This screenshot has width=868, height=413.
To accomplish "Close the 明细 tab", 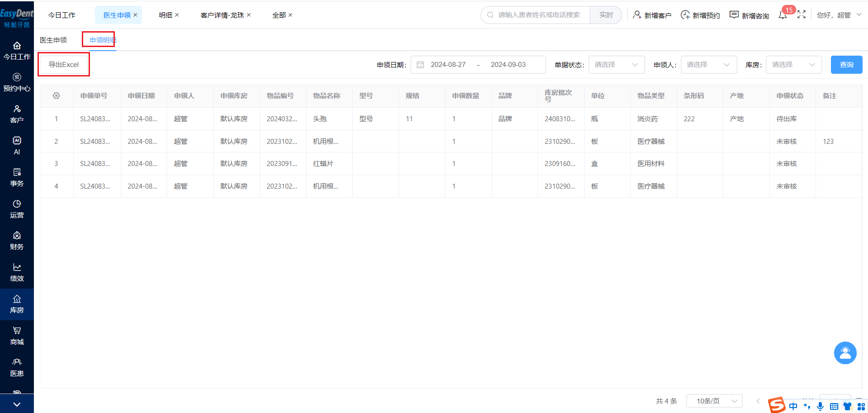I will coord(177,15).
